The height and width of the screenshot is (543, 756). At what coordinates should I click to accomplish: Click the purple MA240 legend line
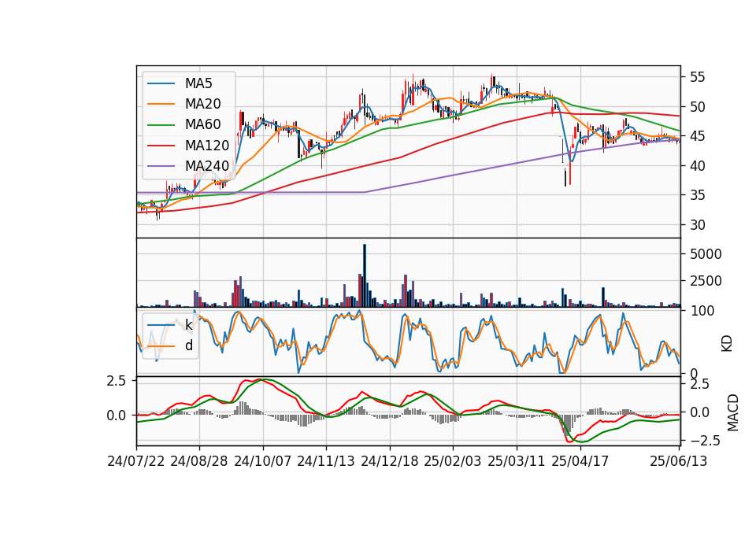point(161,166)
